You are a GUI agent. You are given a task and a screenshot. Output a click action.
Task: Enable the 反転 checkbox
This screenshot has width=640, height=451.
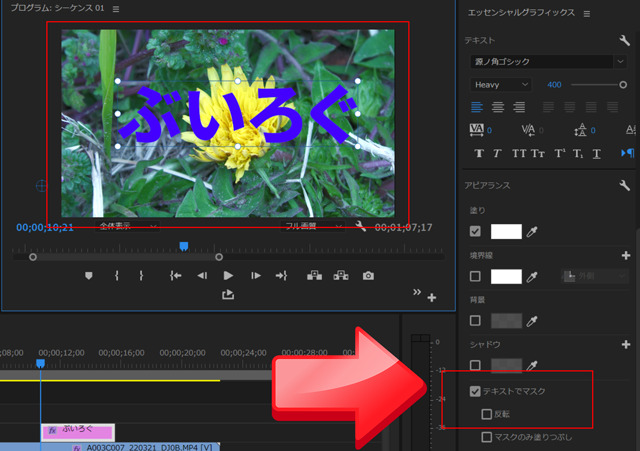[487, 414]
